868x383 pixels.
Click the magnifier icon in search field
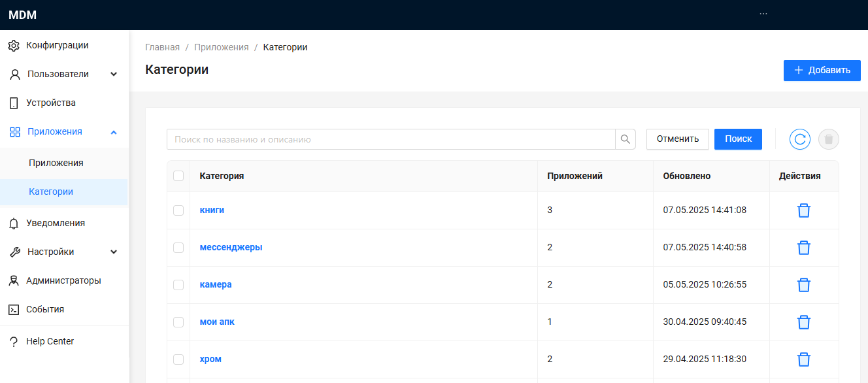(626, 139)
